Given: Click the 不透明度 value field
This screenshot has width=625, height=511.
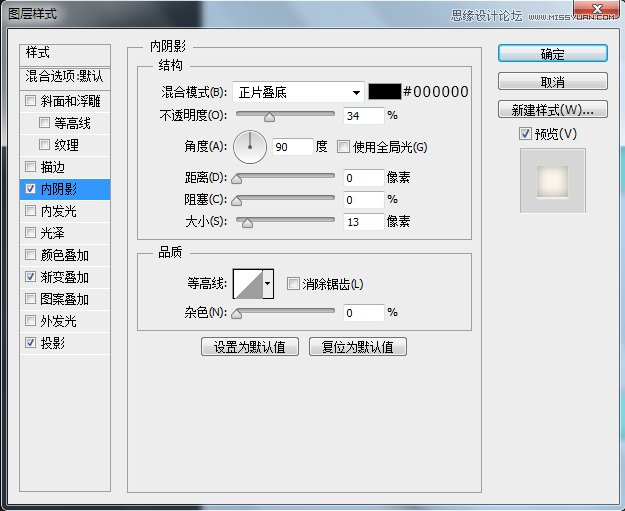Looking at the screenshot, I should [364, 116].
